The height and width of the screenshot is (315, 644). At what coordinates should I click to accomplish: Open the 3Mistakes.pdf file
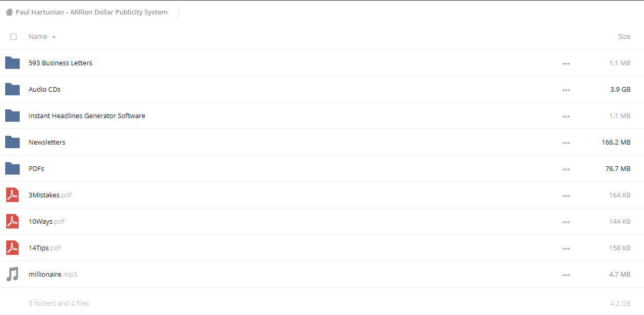click(x=50, y=195)
